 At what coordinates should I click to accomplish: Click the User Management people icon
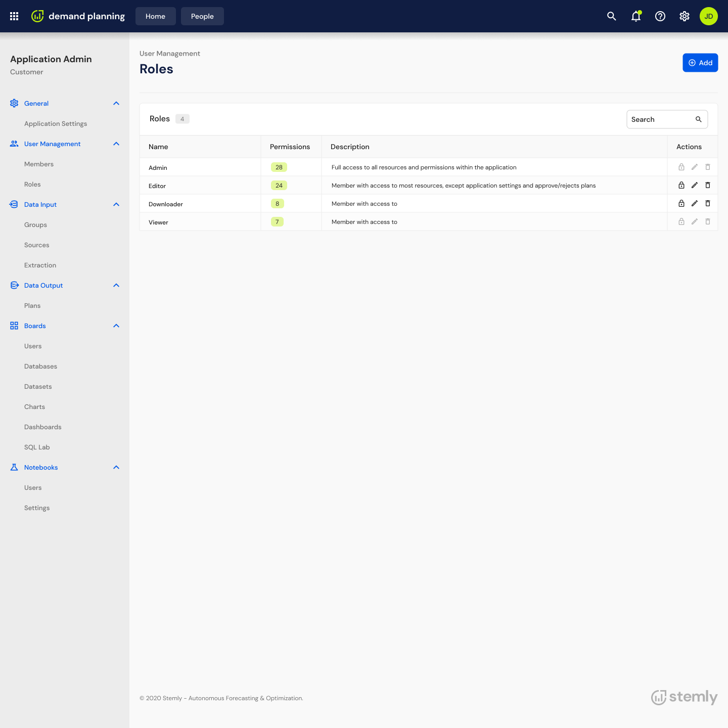[x=14, y=144]
